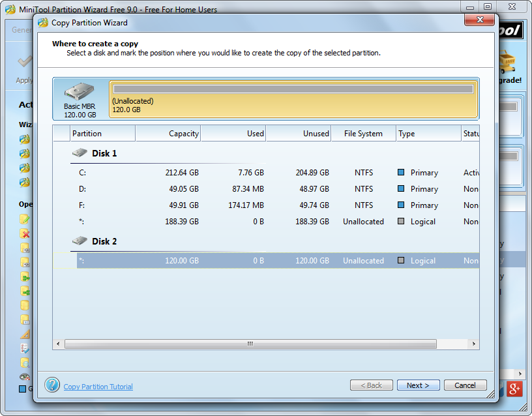Click the File System column header
The image size is (532, 416).
coord(364,134)
